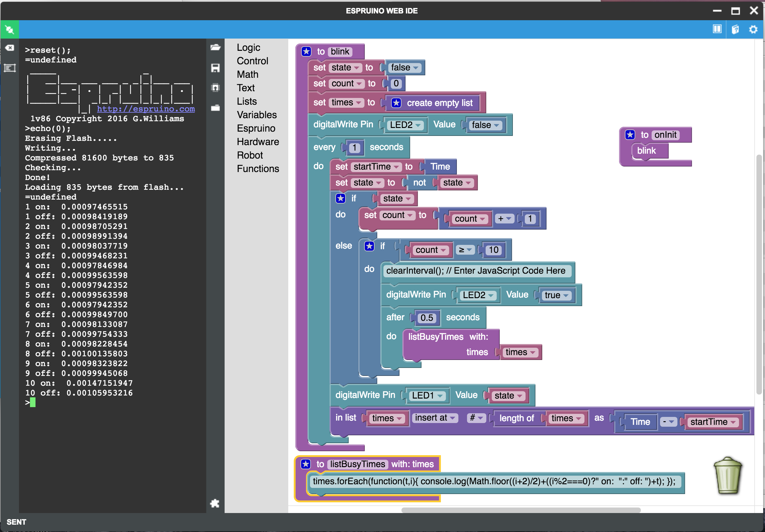Viewport: 765px width, 532px height.
Task: Switch editor mode with puzzle piece icon
Action: coord(215,503)
